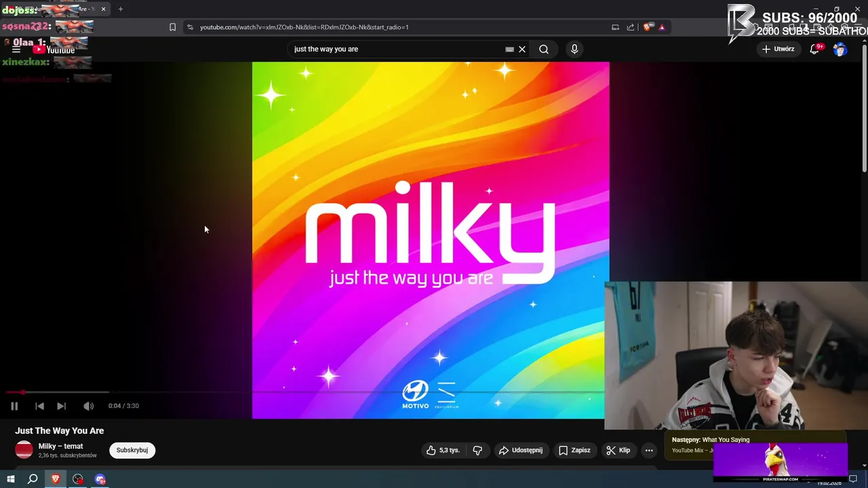This screenshot has height=488, width=868.
Task: Open the YouTube hamburger guide menu
Action: 15,49
